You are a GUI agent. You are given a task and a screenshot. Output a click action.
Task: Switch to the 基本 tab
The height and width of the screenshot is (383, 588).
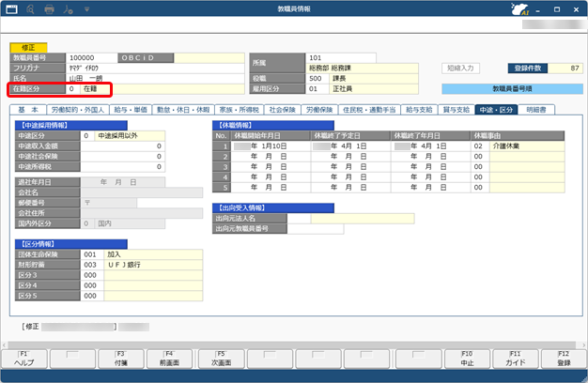(x=28, y=110)
